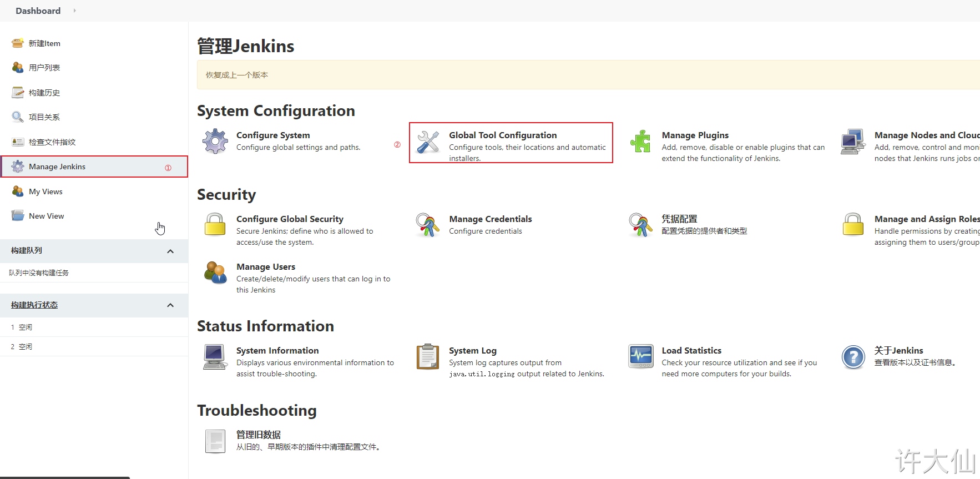Click executor 2 空闲 status row

[94, 346]
